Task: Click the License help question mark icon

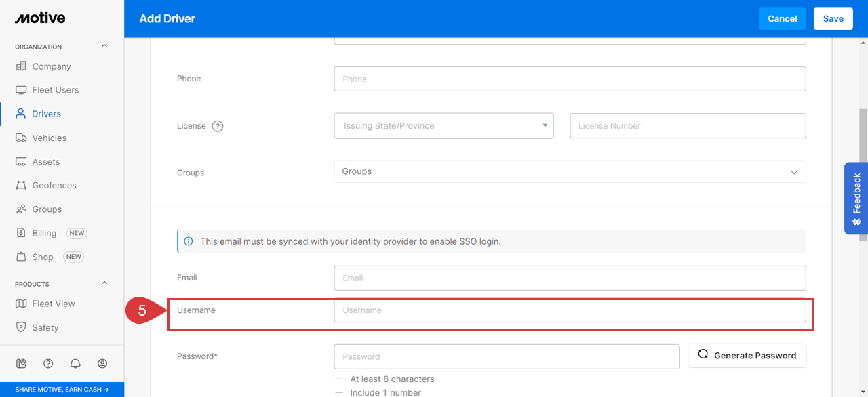Action: click(x=218, y=126)
